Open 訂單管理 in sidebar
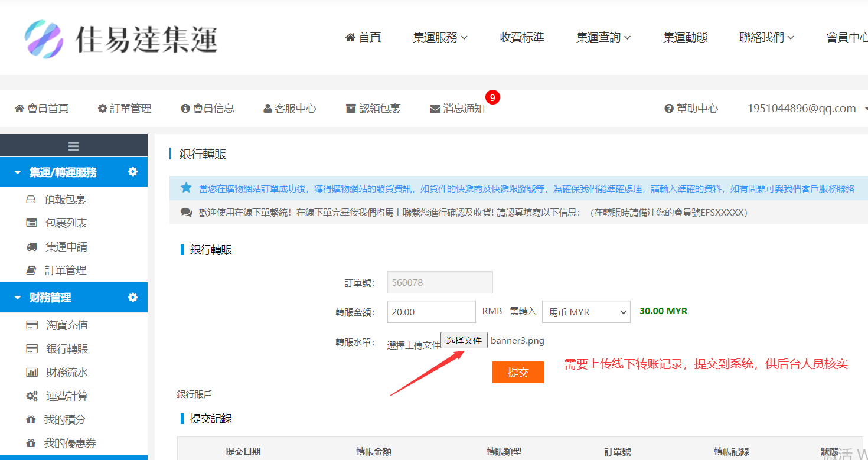868x460 pixels. click(x=66, y=270)
